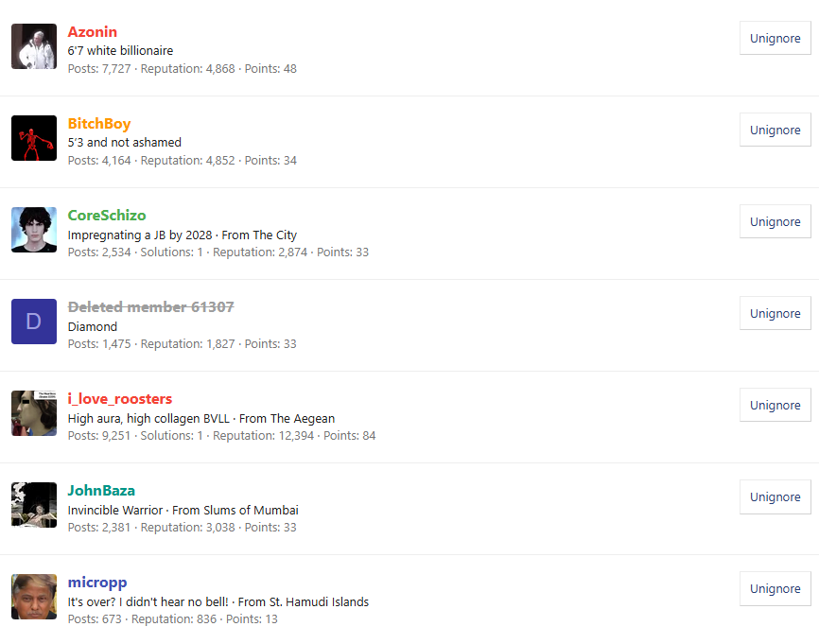Viewport: 819px width, 644px height.
Task: Open Azonin username link
Action: [x=93, y=32]
